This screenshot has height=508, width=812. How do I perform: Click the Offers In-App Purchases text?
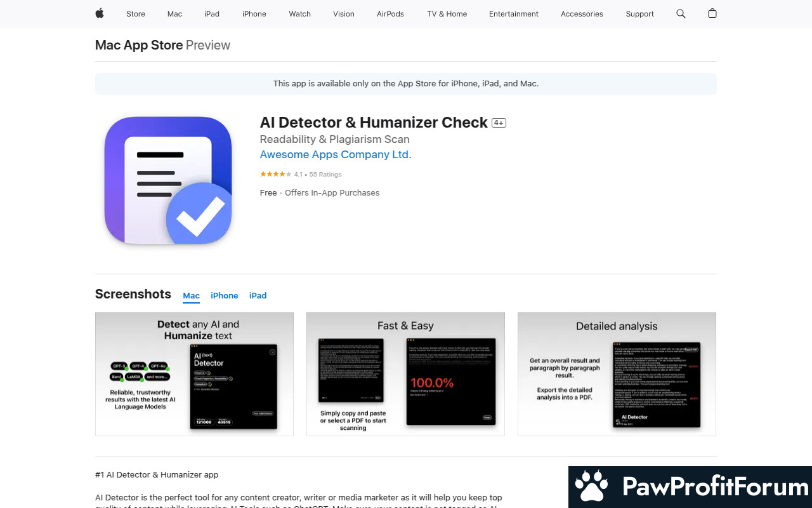(332, 193)
